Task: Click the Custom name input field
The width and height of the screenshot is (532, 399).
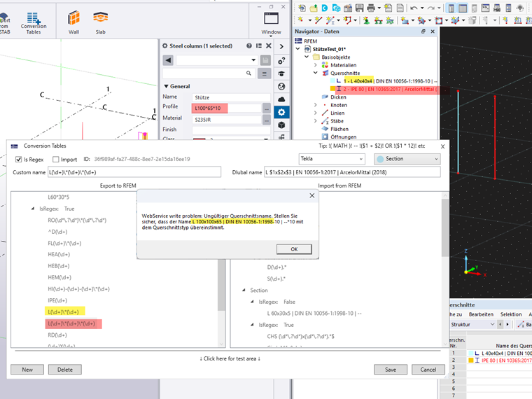Action: [x=134, y=172]
